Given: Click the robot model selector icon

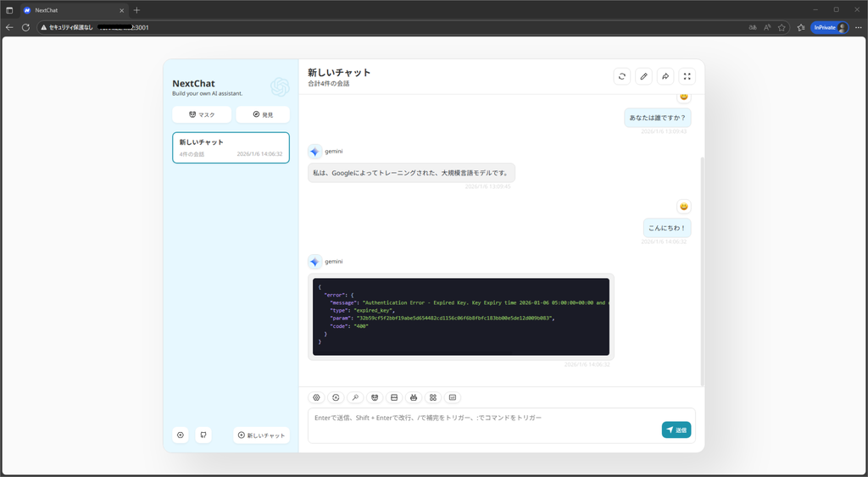Looking at the screenshot, I should [414, 397].
